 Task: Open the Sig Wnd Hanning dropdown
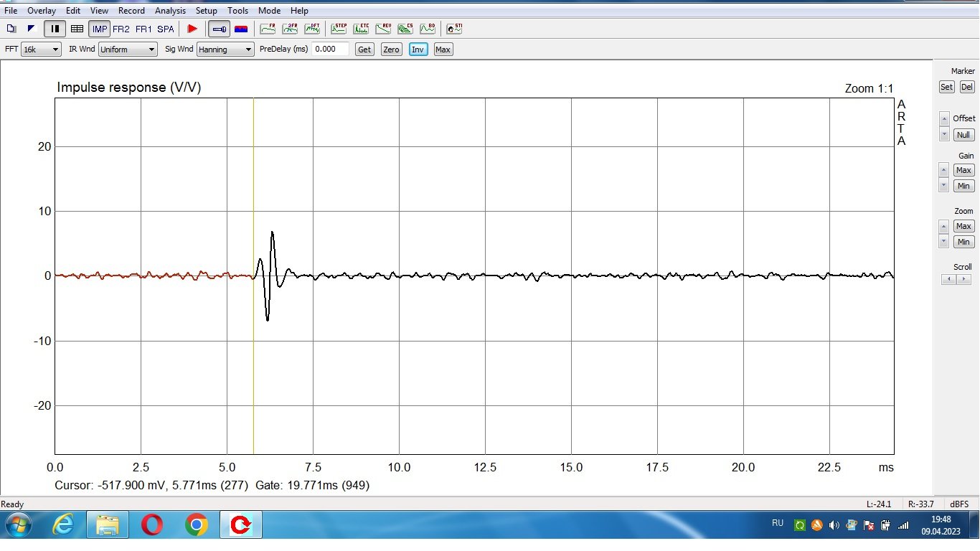(225, 50)
